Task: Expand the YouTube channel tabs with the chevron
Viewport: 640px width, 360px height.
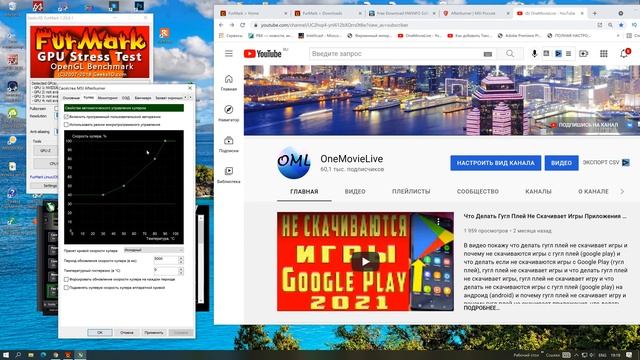Action: 622,191
